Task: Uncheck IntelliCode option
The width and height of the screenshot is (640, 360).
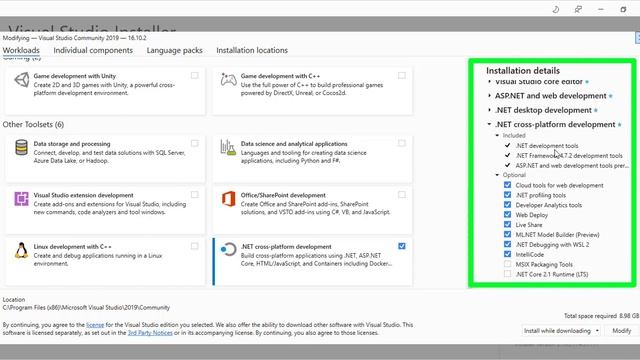Action: (507, 254)
